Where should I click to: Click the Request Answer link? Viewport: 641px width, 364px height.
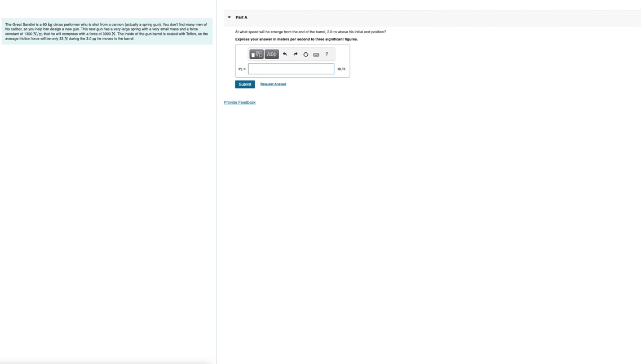pyautogui.click(x=273, y=84)
